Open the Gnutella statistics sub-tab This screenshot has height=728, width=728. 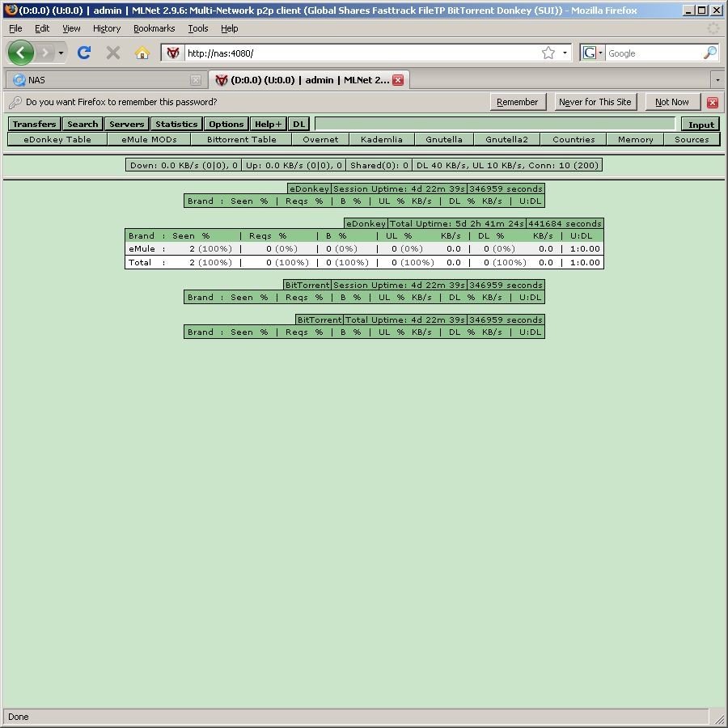point(444,139)
